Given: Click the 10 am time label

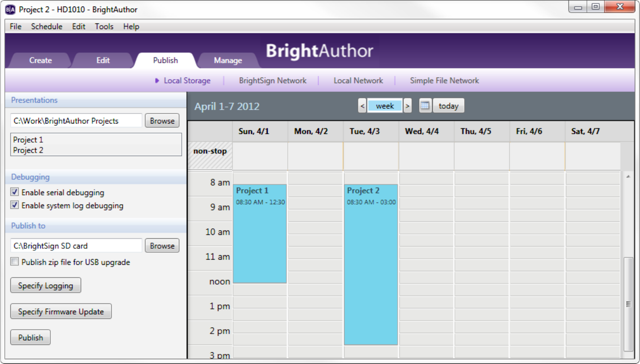Looking at the screenshot, I should [217, 232].
